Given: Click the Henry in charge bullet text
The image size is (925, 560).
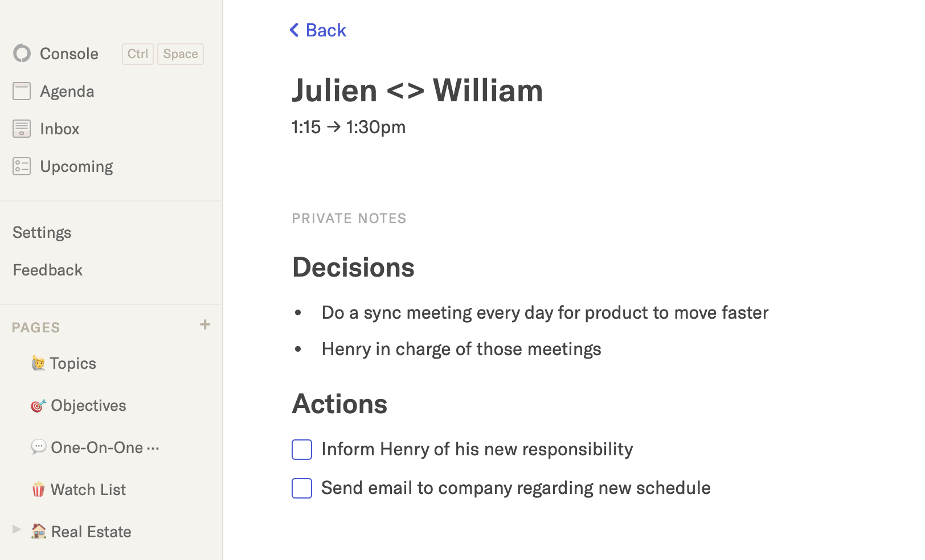Looking at the screenshot, I should pyautogui.click(x=461, y=349).
